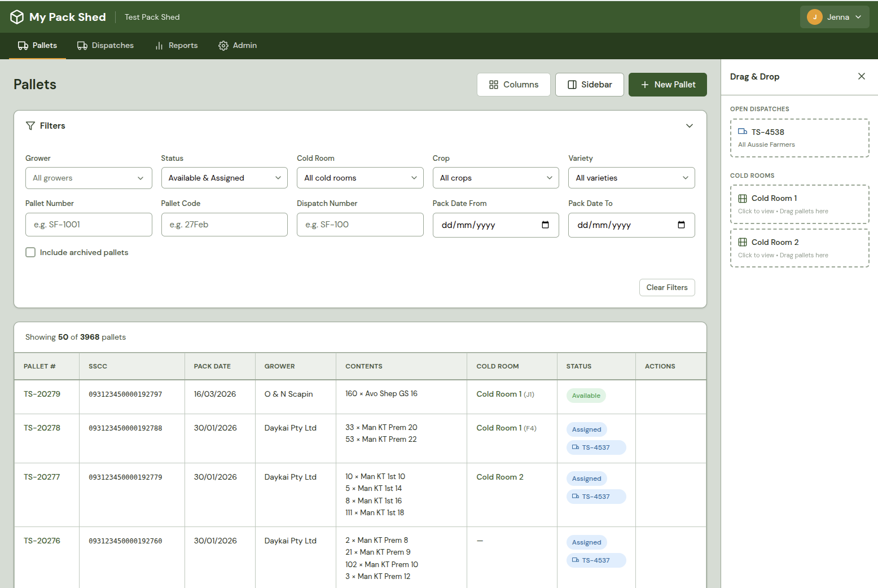Viewport: 878px width, 588px height.
Task: Click Jenna's avatar icon
Action: tap(815, 17)
